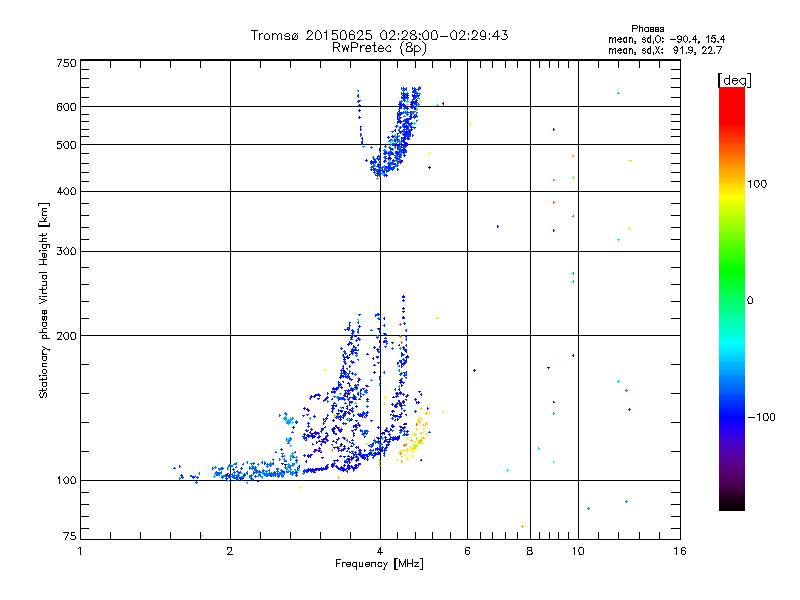800x600 pixels.
Task: Click the colorbar label '100'
Action: [757, 184]
